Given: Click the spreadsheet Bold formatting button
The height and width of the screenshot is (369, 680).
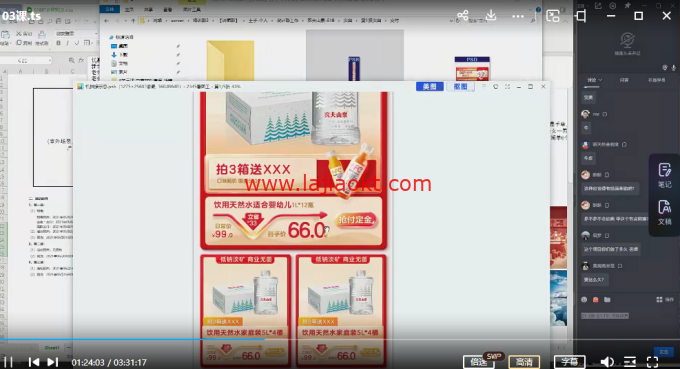Looking at the screenshot, I should pyautogui.click(x=59, y=43).
